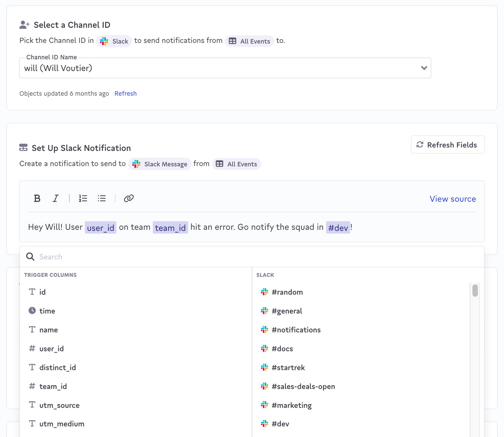The height and width of the screenshot is (437, 504).
Task: Click the search magnifier icon
Action: (30, 257)
